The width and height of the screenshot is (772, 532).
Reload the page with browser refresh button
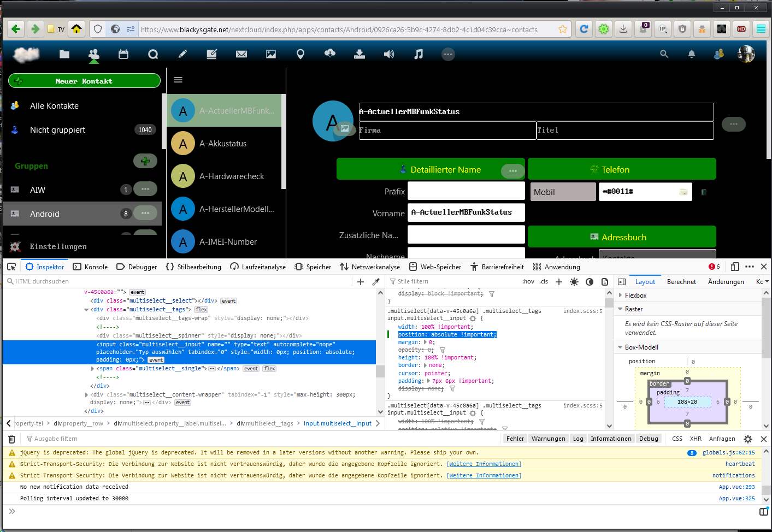click(584, 29)
